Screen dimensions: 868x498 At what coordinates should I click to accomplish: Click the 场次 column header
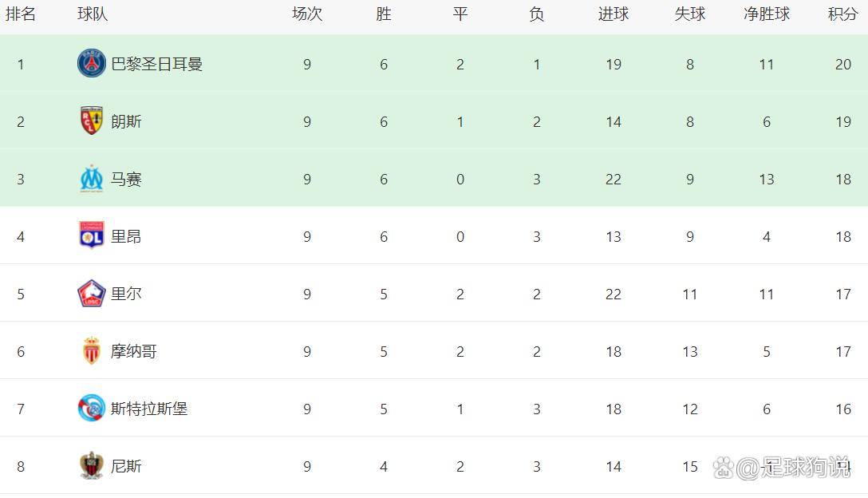click(x=306, y=14)
